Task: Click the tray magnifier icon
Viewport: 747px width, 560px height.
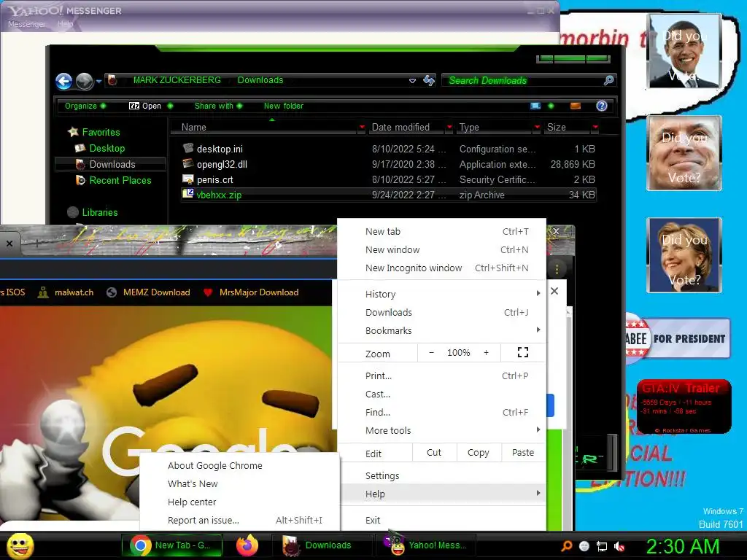Action: click(566, 546)
